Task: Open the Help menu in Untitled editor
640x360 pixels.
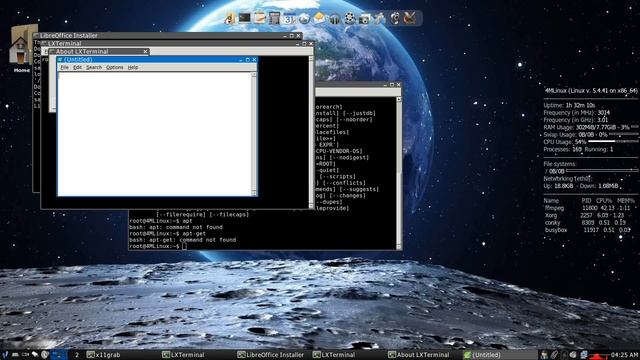Action: tap(133, 67)
